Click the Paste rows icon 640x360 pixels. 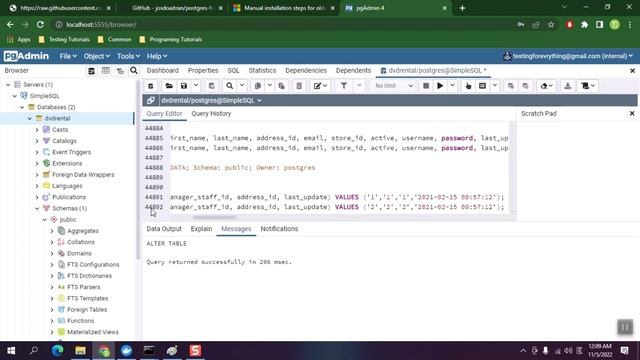[282, 86]
